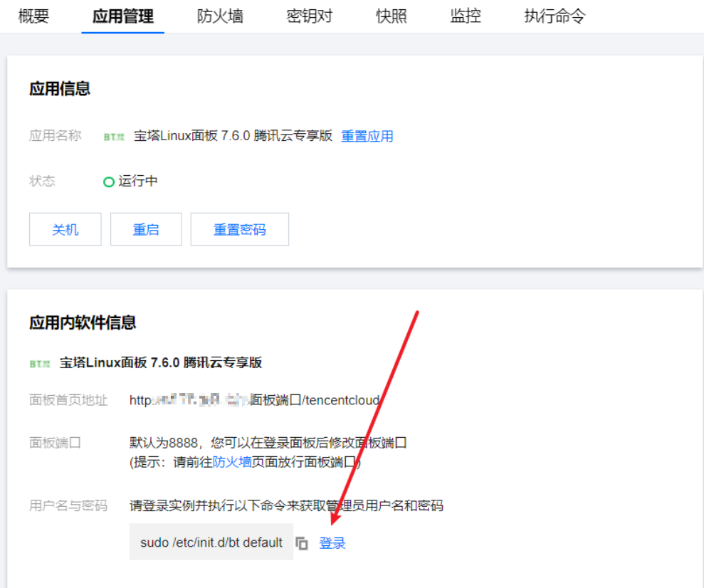Copy the sudo command with the copy icon

302,544
